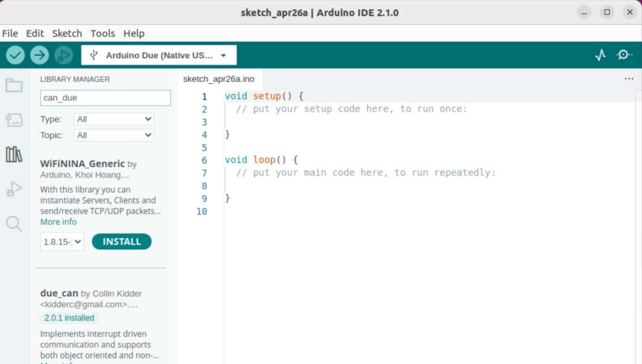Open the Tools menu
642x364 pixels.
coord(103,33)
